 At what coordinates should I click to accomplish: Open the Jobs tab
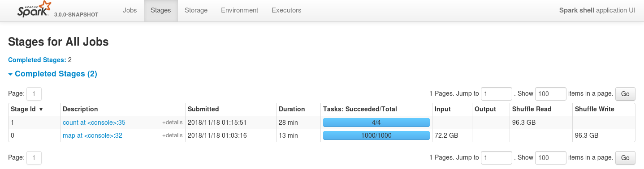tap(130, 10)
